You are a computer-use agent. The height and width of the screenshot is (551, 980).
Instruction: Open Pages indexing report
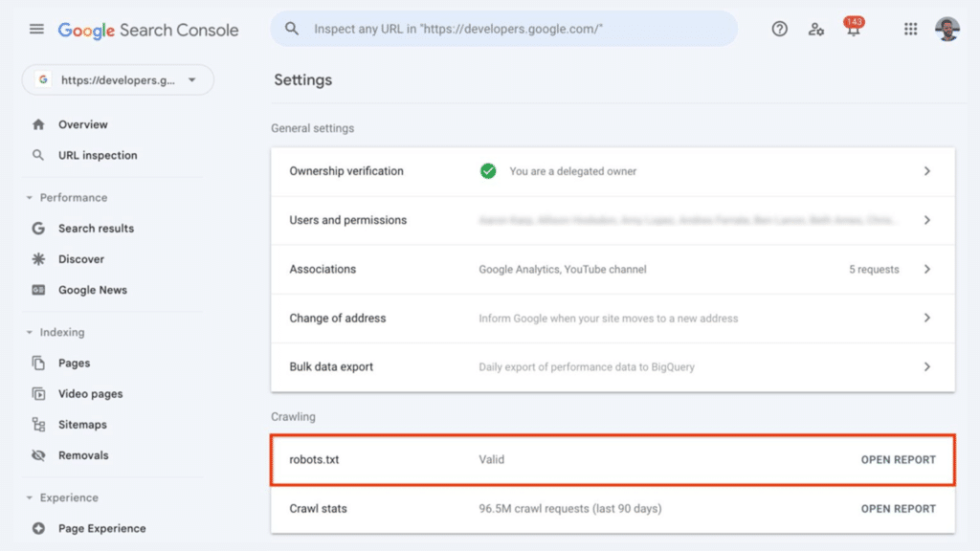pos(74,363)
